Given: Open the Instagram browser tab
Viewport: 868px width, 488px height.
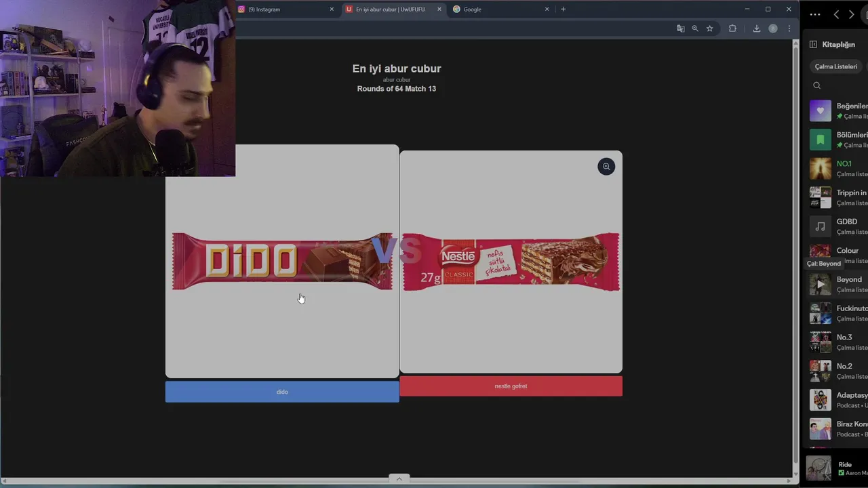Looking at the screenshot, I should [285, 9].
